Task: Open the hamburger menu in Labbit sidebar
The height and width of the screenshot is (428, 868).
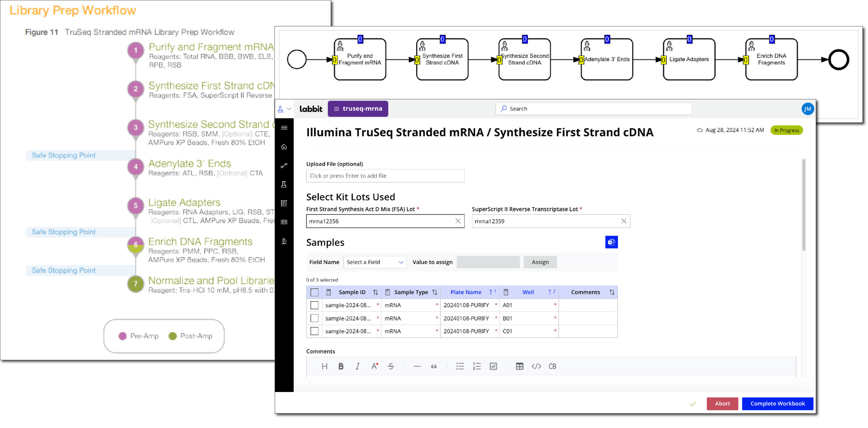Action: point(284,128)
